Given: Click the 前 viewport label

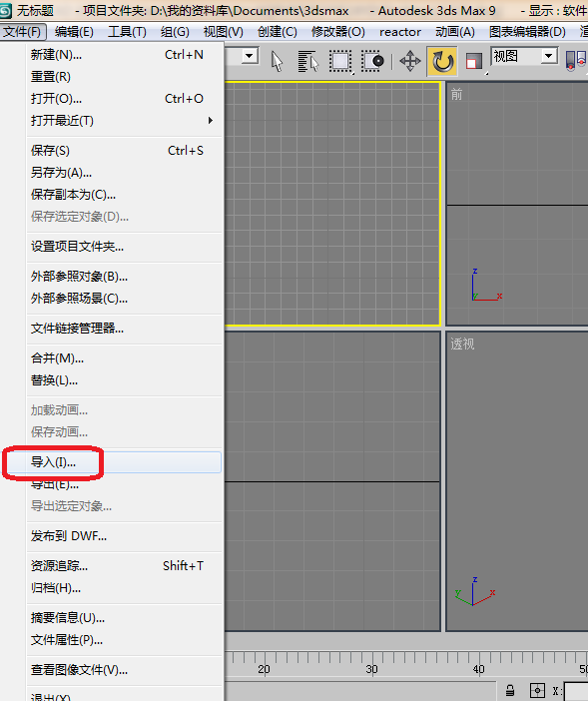Looking at the screenshot, I should pos(456,94).
